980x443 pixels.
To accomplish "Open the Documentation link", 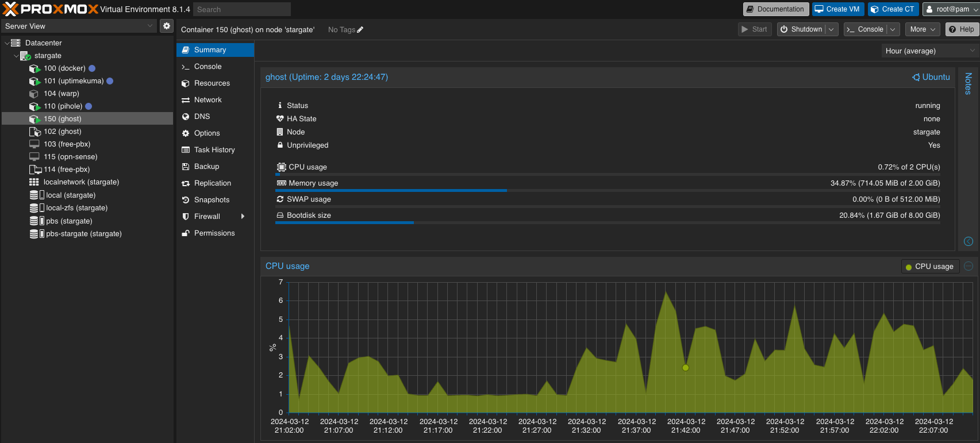I will point(775,9).
